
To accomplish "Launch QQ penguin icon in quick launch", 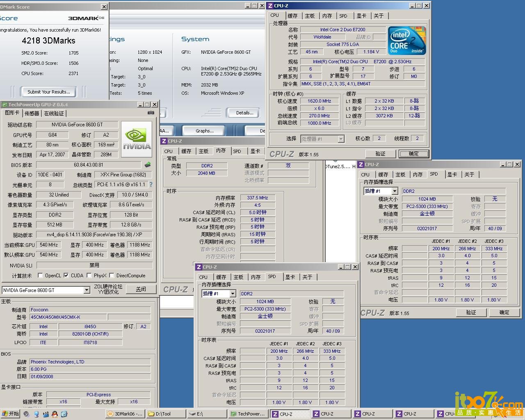I will [55, 414].
